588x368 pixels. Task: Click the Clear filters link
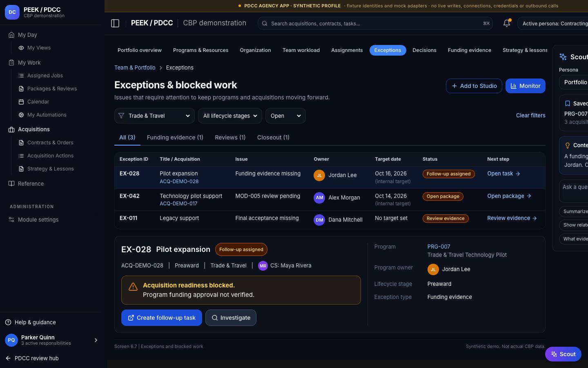[x=530, y=116]
